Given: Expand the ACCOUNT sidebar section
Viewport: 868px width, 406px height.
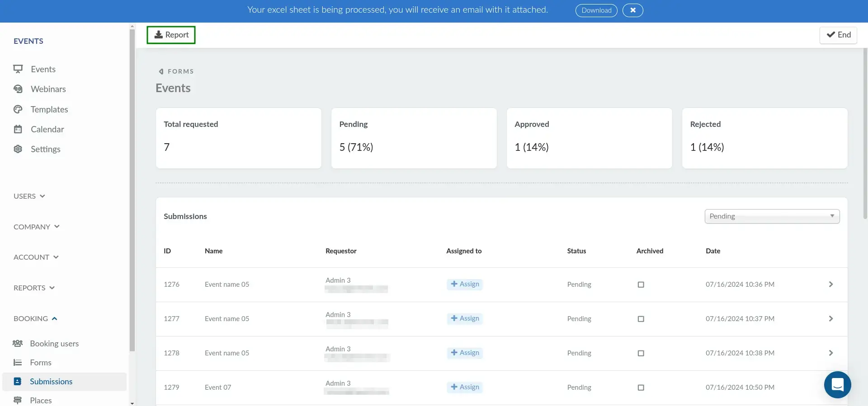Looking at the screenshot, I should [36, 257].
